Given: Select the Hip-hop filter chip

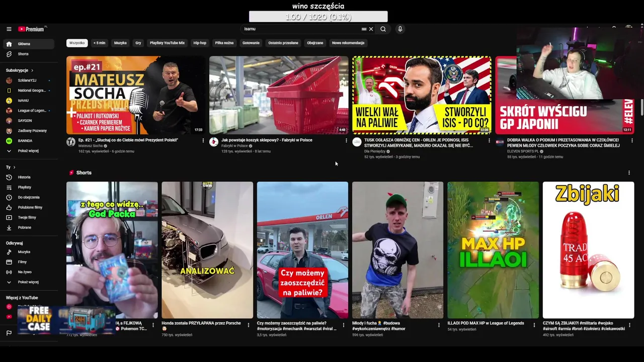Looking at the screenshot, I should (x=200, y=43).
